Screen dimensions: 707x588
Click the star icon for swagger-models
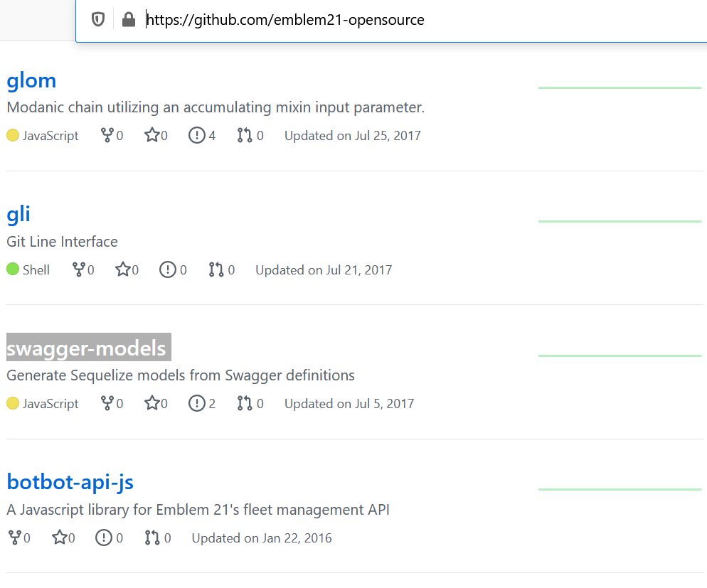click(152, 403)
